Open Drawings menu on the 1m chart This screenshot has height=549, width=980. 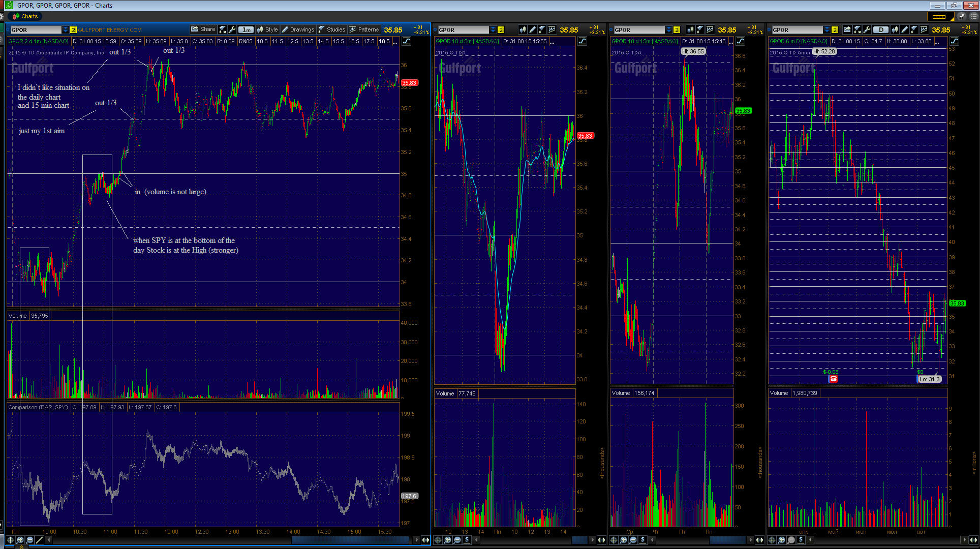(298, 29)
